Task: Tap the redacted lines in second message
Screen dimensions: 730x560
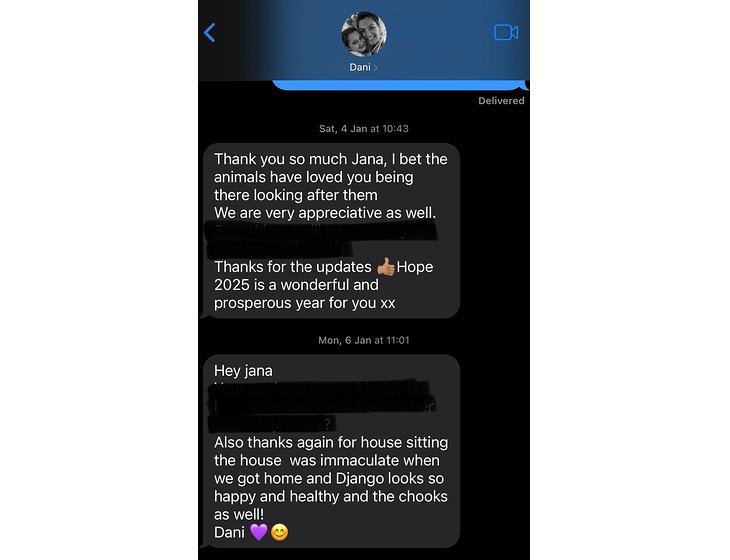Action: coord(321,406)
